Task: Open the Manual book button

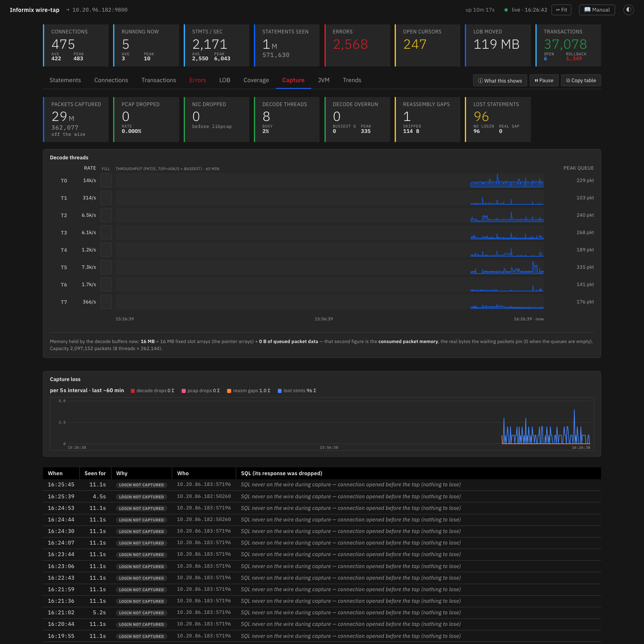Action: [597, 10]
